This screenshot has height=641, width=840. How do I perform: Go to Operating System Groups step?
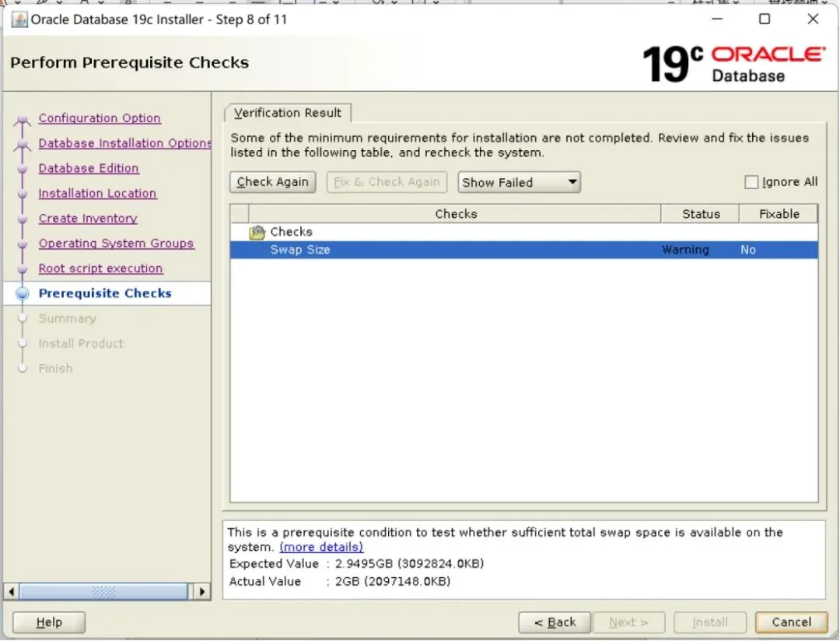[x=116, y=243]
